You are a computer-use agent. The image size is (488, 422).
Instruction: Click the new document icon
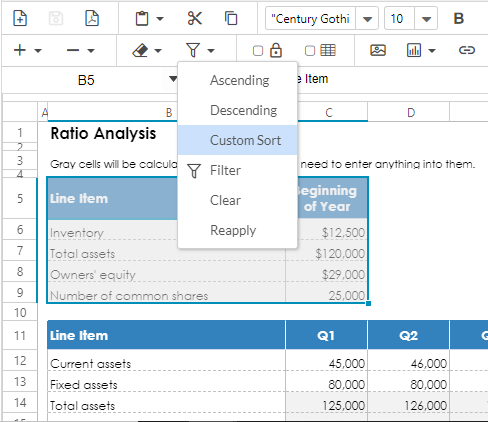pos(20,18)
